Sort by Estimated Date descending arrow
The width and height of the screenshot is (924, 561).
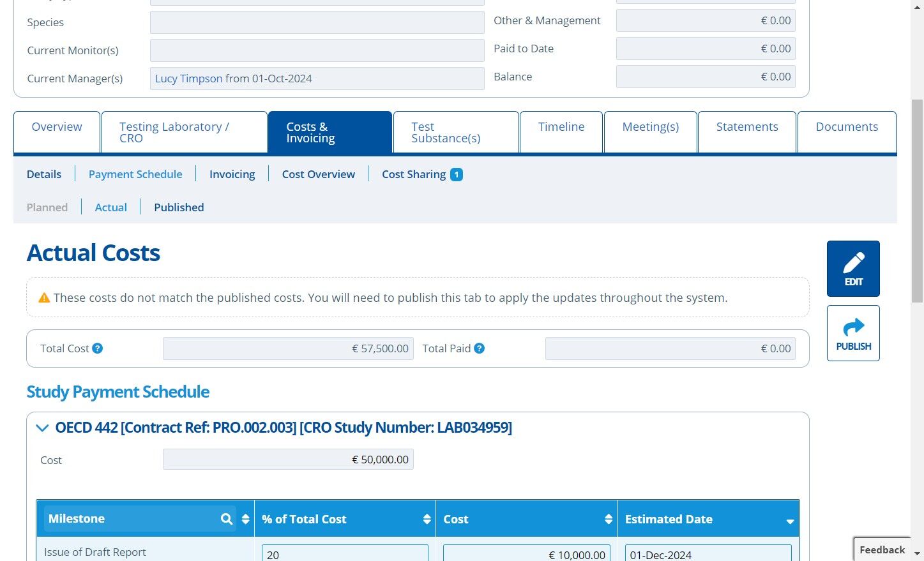pos(790,521)
